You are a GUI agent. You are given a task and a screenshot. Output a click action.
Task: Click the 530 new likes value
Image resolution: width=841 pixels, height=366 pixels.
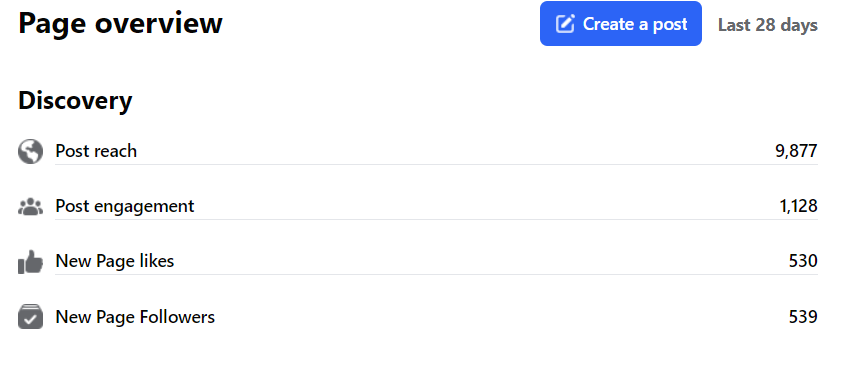(803, 261)
